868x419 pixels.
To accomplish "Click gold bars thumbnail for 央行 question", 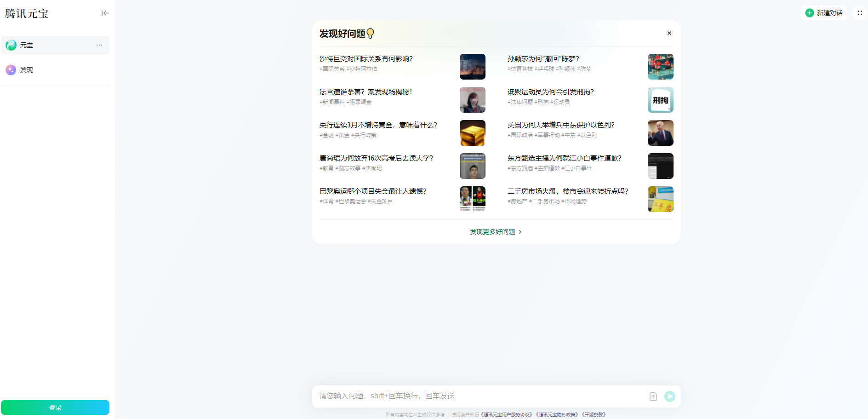I will tap(473, 133).
